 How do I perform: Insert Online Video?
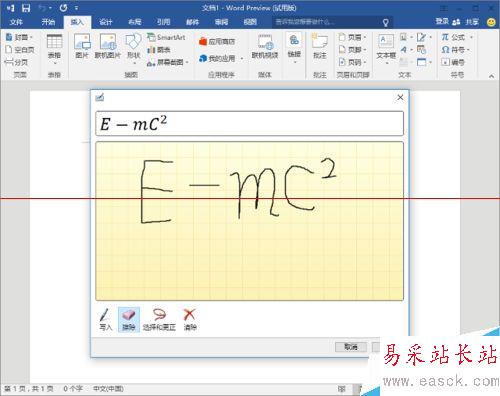click(x=265, y=47)
